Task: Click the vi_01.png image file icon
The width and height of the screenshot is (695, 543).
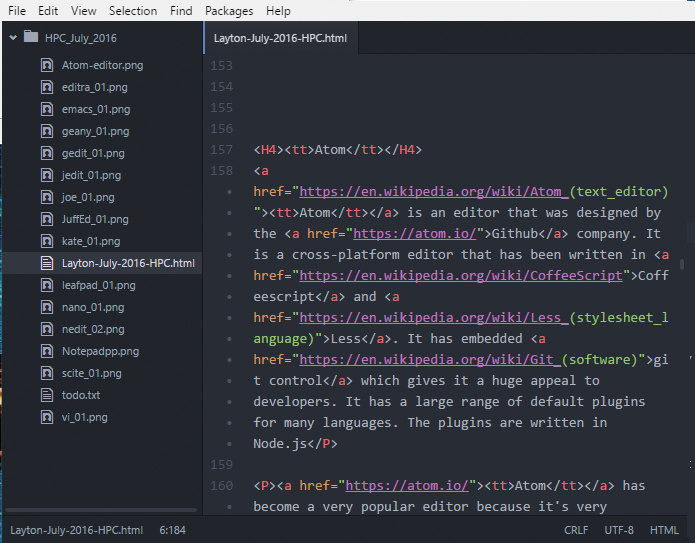Action: click(47, 417)
